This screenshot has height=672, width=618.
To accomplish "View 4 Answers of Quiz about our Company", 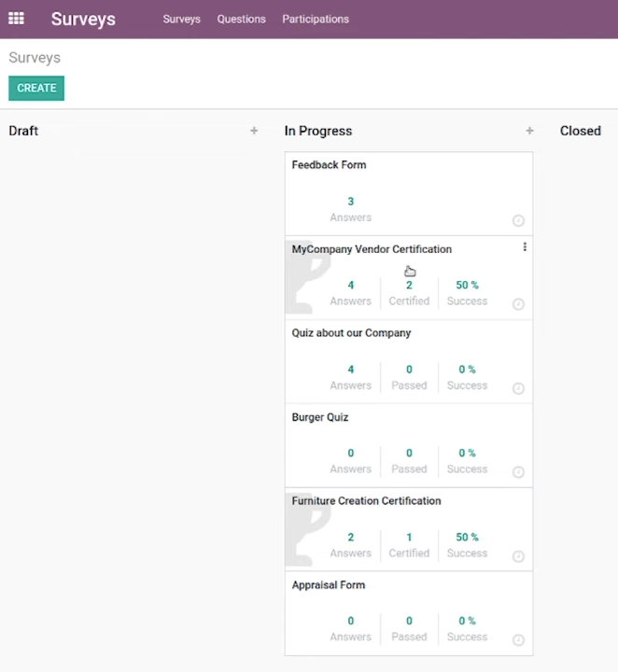I will pyautogui.click(x=351, y=377).
